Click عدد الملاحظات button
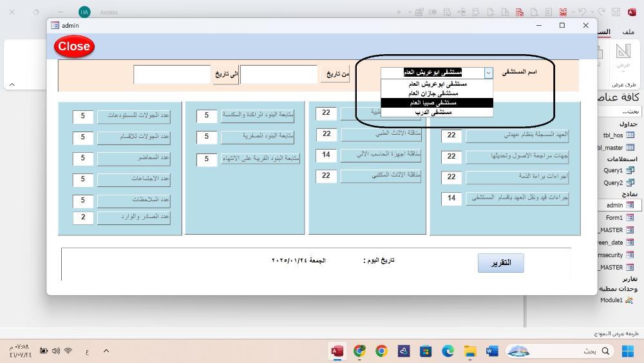 coord(134,201)
